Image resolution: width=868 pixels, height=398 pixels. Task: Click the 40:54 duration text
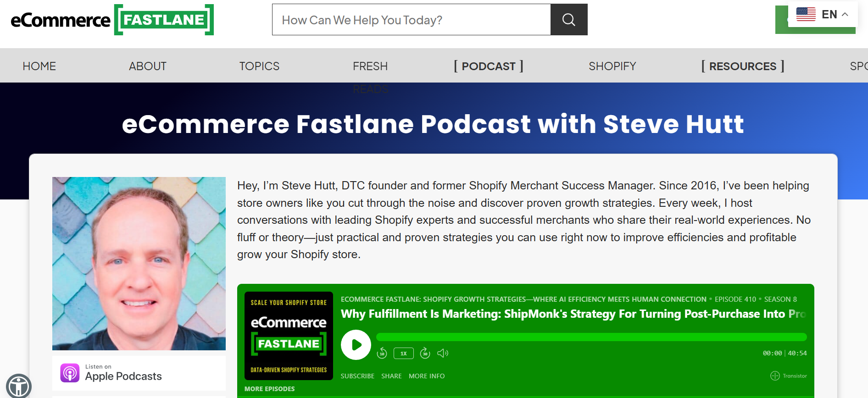pyautogui.click(x=797, y=353)
